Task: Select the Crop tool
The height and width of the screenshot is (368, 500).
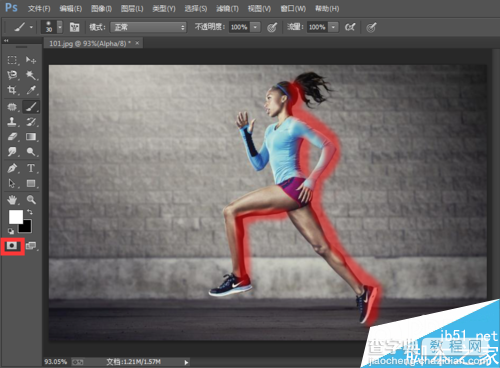Action: pyautogui.click(x=12, y=90)
